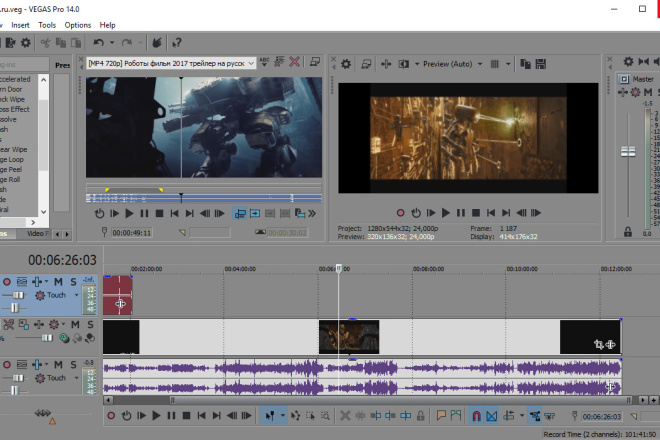Image resolution: width=660 pixels, height=440 pixels.
Task: Click the Undo arrow in the main toolbar
Action: [x=98, y=43]
